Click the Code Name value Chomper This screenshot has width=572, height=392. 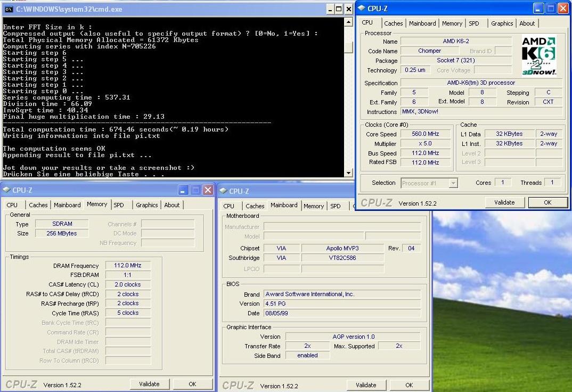(429, 51)
